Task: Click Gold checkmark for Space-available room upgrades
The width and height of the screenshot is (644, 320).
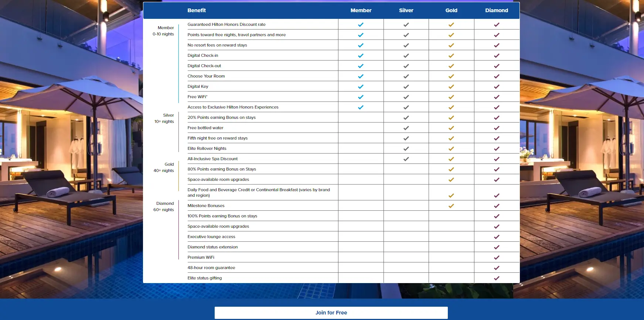Action: (451, 180)
